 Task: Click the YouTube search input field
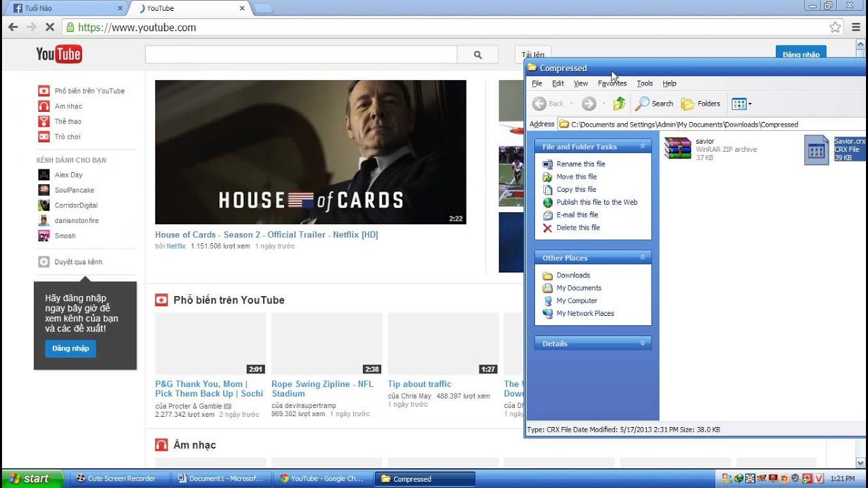pos(301,55)
